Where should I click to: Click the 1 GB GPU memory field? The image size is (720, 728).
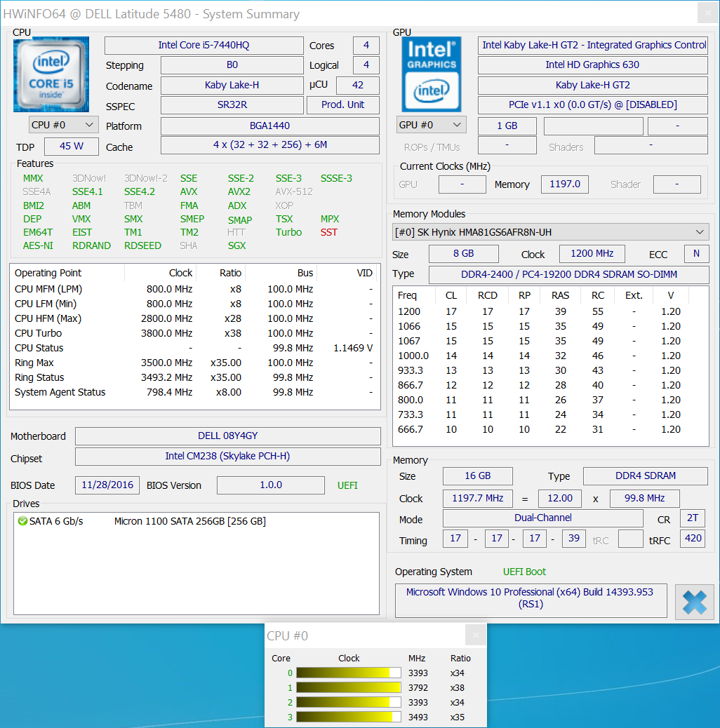(507, 126)
